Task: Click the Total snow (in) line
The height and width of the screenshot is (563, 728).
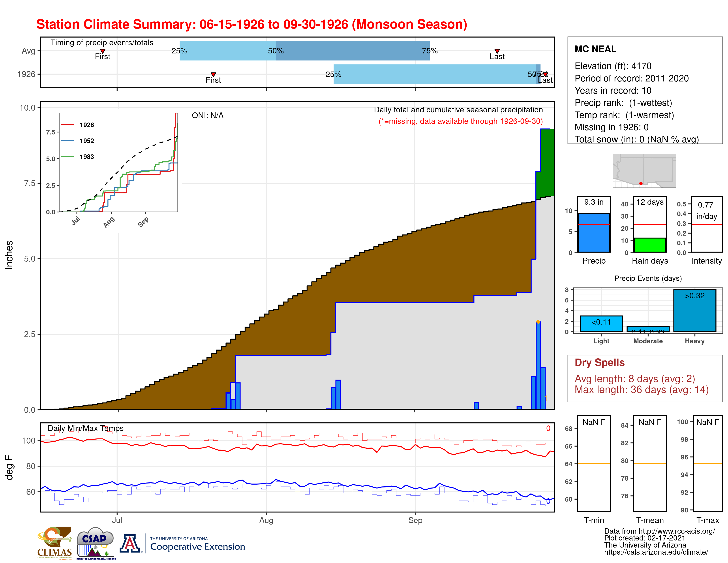Action: 636,139
